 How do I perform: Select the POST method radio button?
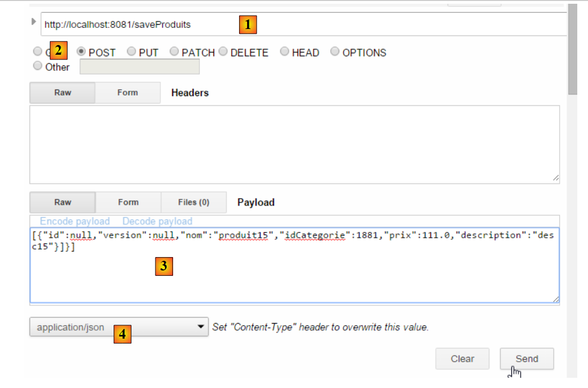(x=81, y=52)
